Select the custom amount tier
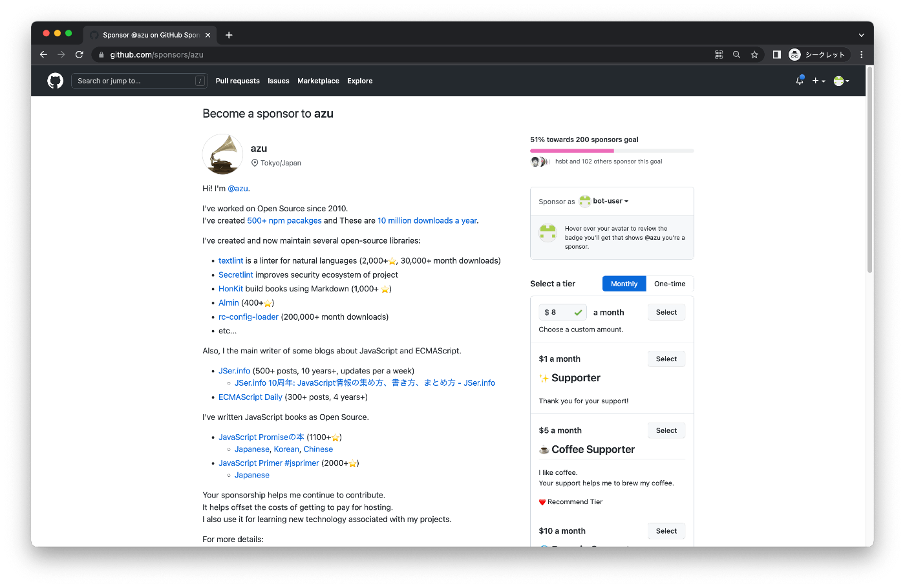 coord(666,312)
